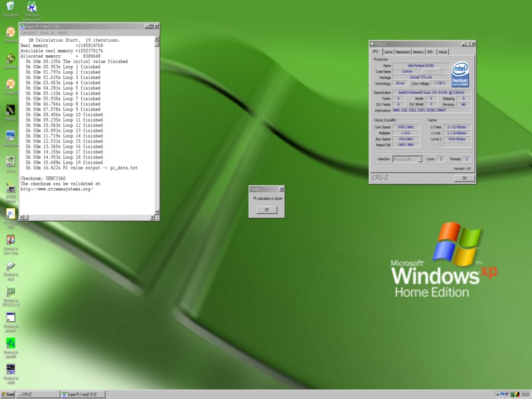Open the About menu in Super PI

coord(47,33)
